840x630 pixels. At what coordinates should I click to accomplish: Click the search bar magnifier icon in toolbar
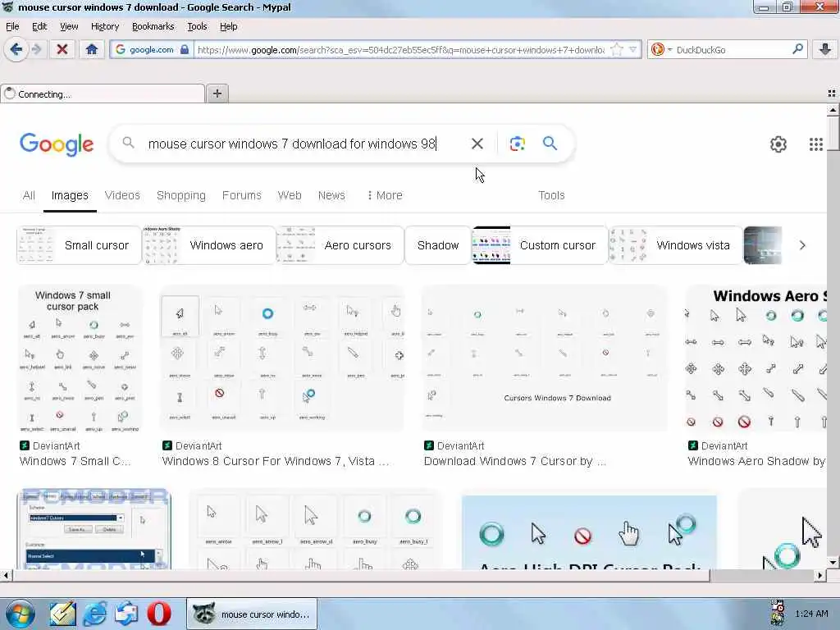797,49
